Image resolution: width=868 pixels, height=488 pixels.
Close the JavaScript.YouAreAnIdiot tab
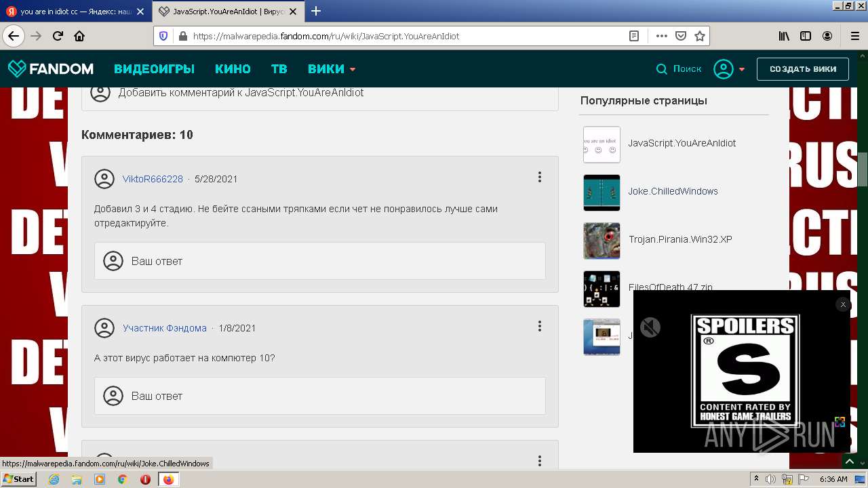[x=293, y=12]
